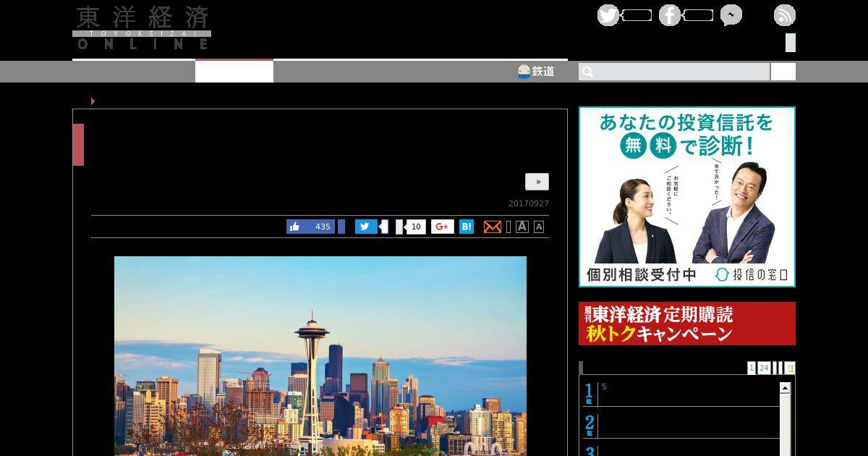
Task: Click the magnifier icon in search box
Action: click(587, 72)
